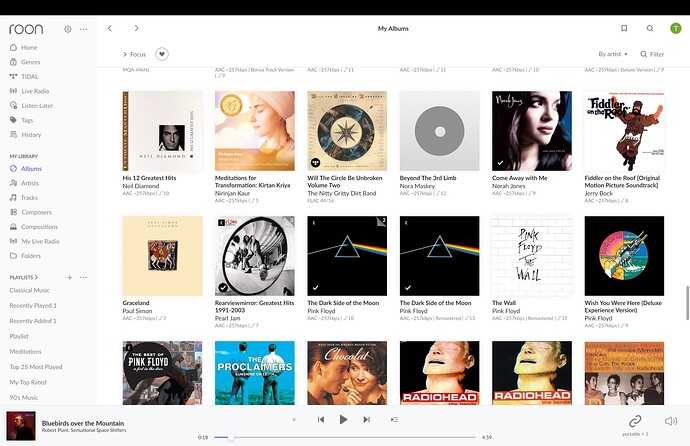The height and width of the screenshot is (446, 690).
Task: Select Albums in My Library
Action: click(x=26, y=168)
